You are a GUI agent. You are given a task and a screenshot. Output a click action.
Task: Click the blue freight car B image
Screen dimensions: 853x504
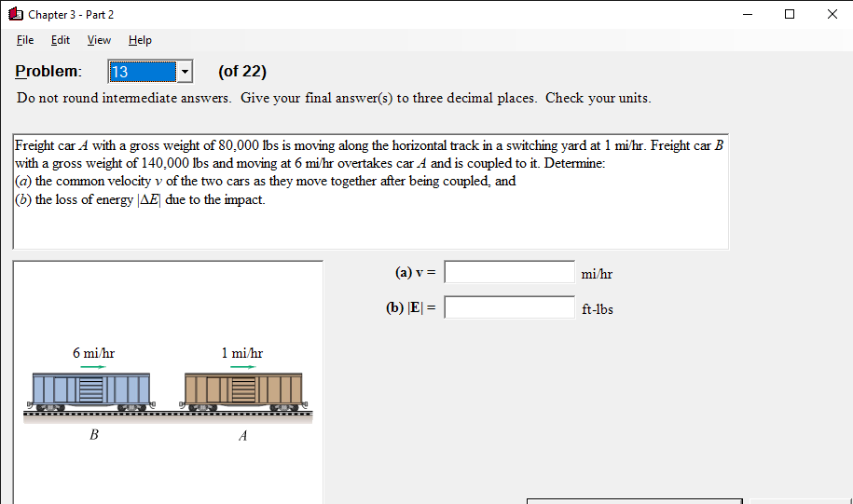(91, 391)
